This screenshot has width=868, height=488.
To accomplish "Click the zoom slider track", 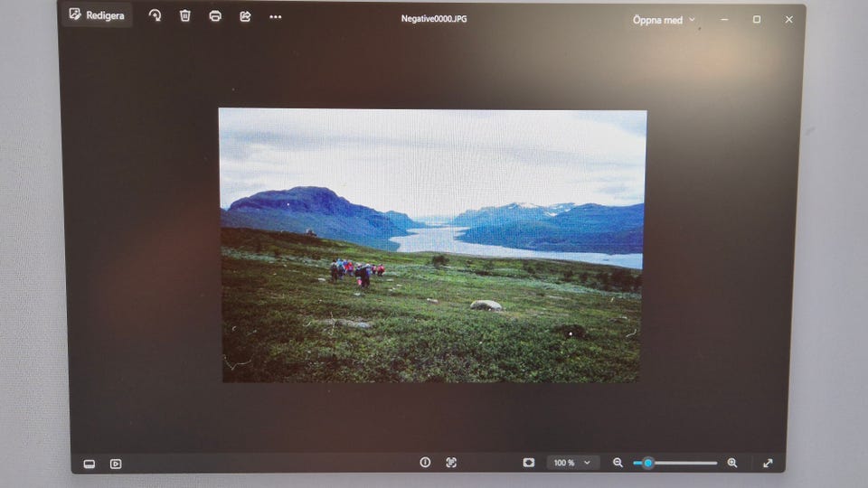I will pos(675,463).
